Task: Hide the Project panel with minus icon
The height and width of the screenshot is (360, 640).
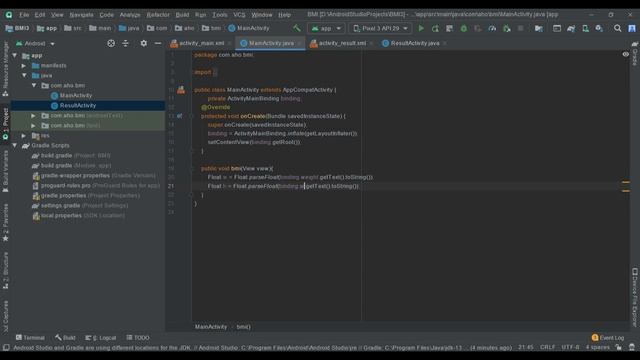Action: (x=158, y=43)
